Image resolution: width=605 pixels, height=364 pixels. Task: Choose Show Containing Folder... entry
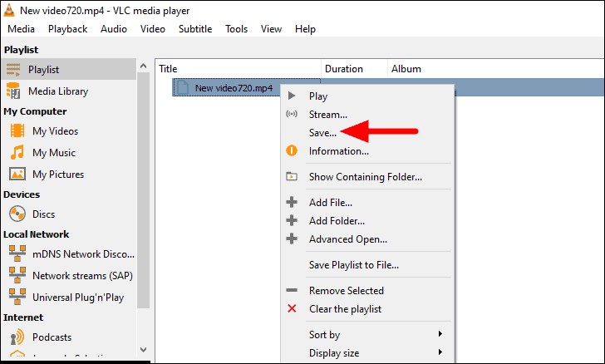367,177
